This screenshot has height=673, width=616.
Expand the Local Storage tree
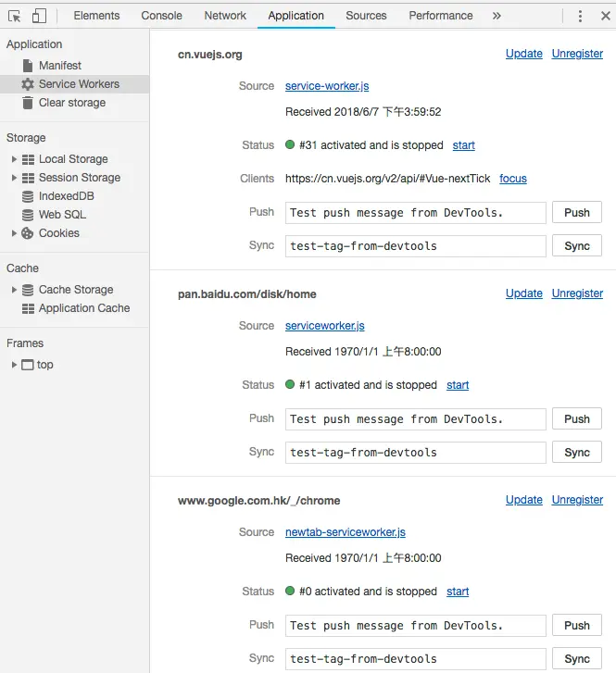pos(14,159)
